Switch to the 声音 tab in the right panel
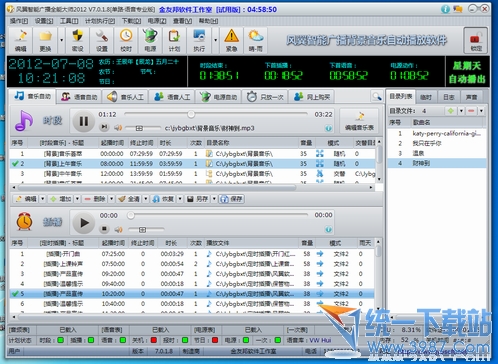 pyautogui.click(x=471, y=97)
